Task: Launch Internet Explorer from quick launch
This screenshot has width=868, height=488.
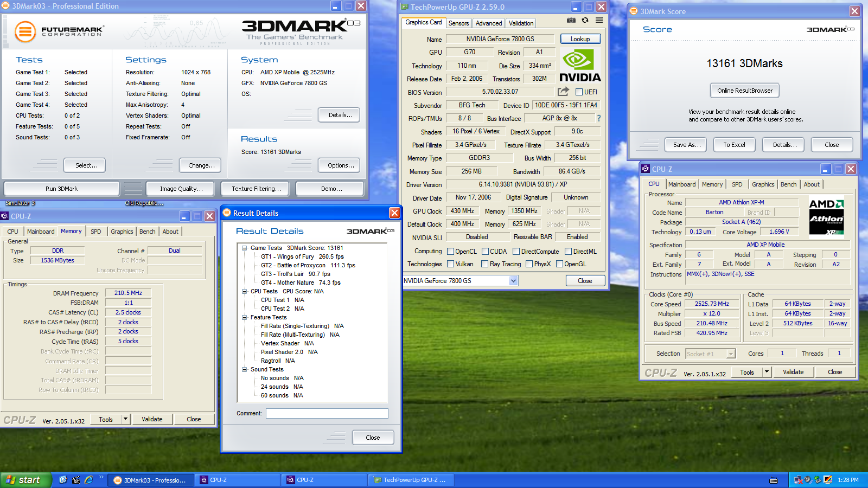Action: tap(89, 480)
